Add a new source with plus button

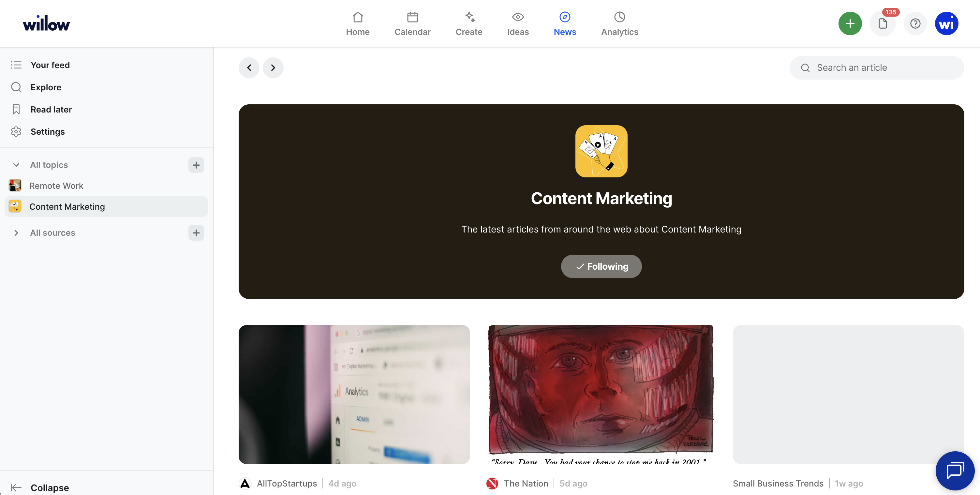(x=196, y=233)
